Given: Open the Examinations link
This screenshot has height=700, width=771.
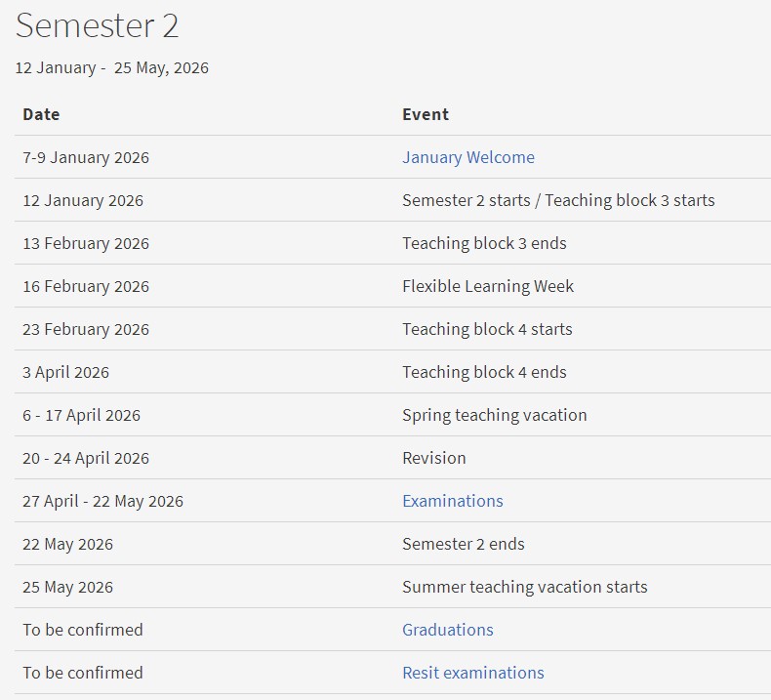Looking at the screenshot, I should point(453,501).
